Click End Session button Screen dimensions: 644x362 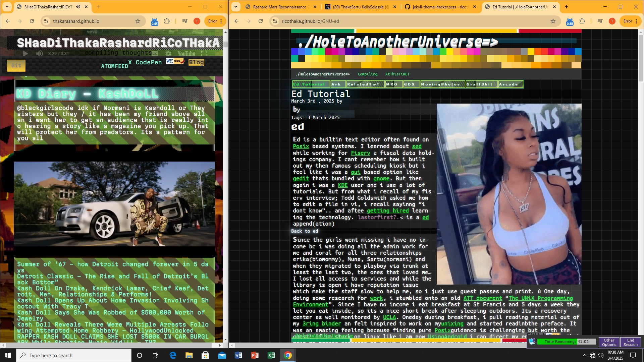coord(631,342)
